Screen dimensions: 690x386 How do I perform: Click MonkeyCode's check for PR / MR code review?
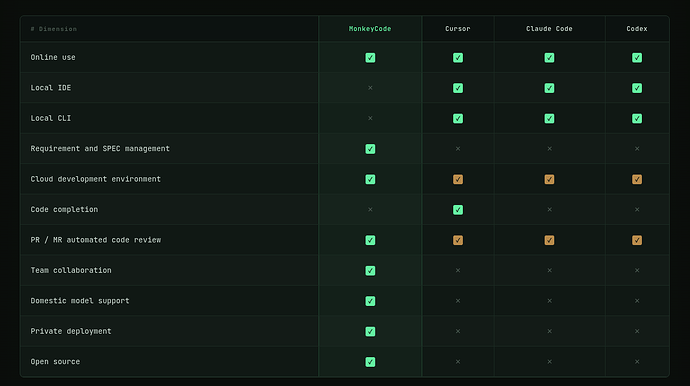[370, 240]
